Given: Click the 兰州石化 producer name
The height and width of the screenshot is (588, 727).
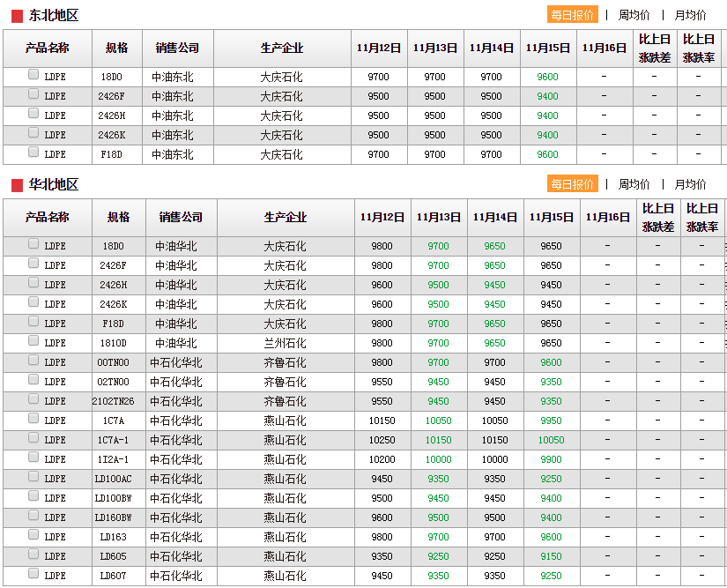Looking at the screenshot, I should [x=286, y=343].
